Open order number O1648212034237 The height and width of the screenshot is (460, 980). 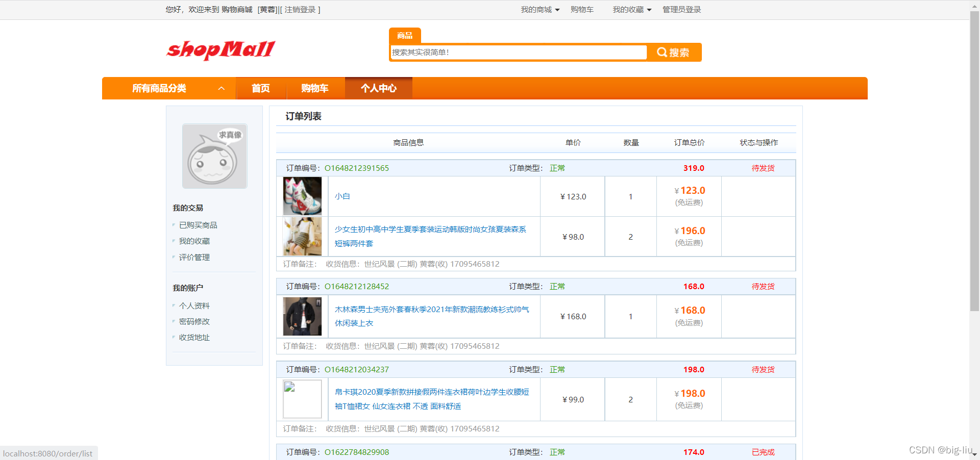click(x=357, y=370)
